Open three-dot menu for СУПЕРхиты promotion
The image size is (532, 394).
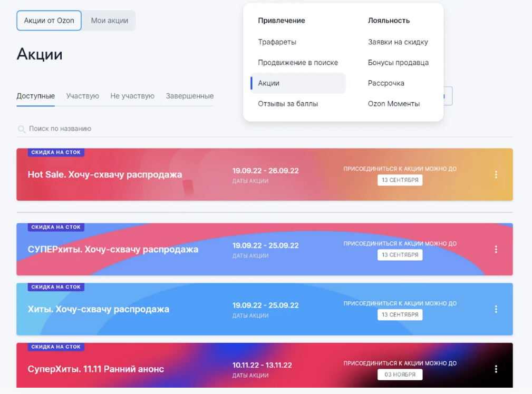(x=496, y=249)
